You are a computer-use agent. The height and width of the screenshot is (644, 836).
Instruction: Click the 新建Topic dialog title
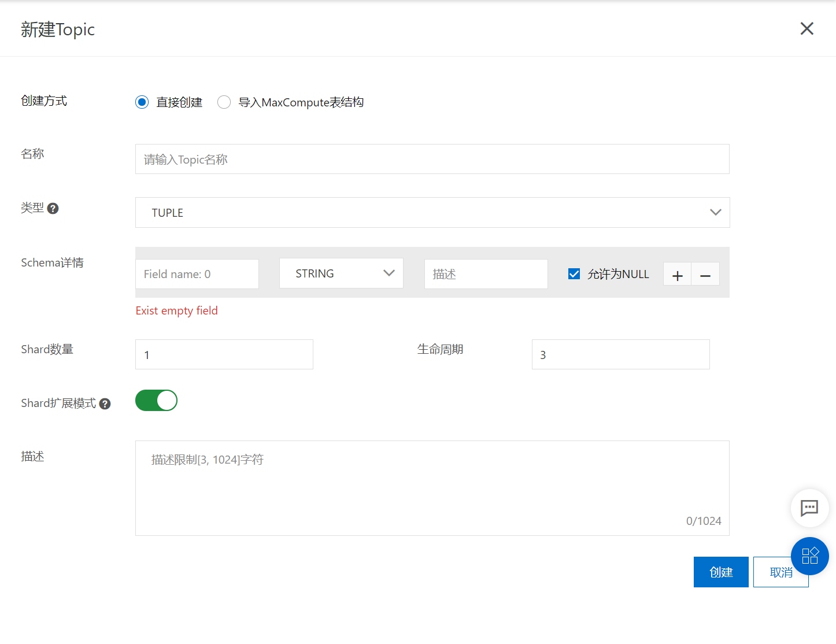coord(58,29)
